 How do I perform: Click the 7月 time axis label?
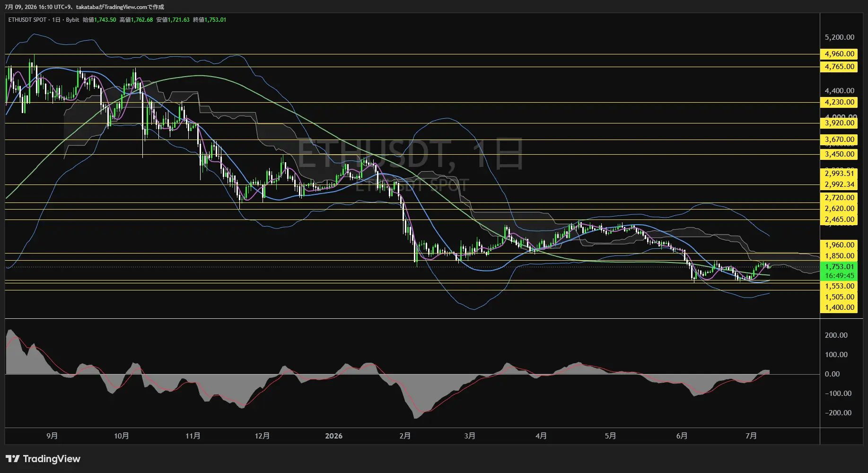[x=751, y=436]
